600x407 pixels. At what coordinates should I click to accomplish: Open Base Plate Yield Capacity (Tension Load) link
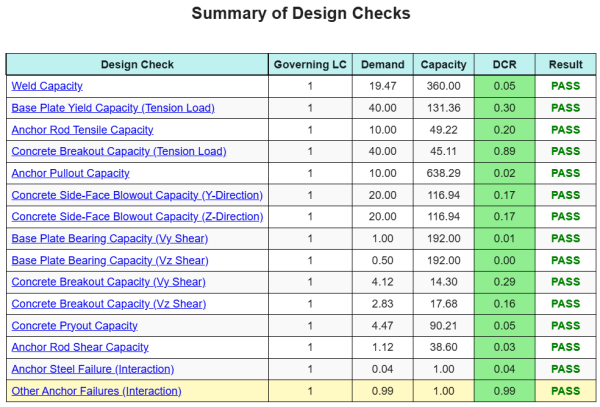click(113, 108)
